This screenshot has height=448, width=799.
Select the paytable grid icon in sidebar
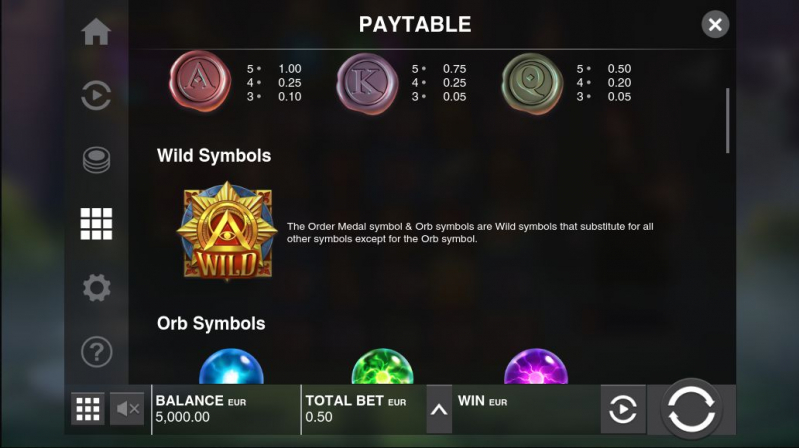(96, 224)
